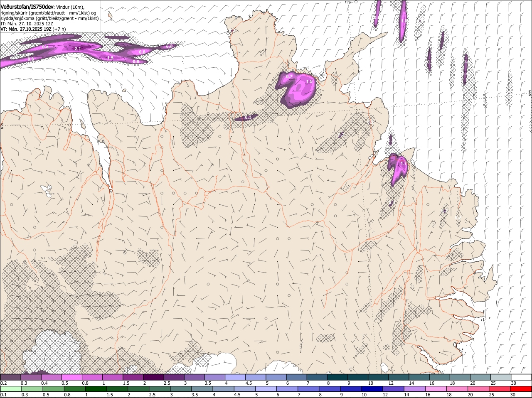Pick the snow scale swatch between 1.5 and 2
The width and height of the screenshot is (532, 398).
[133, 377]
